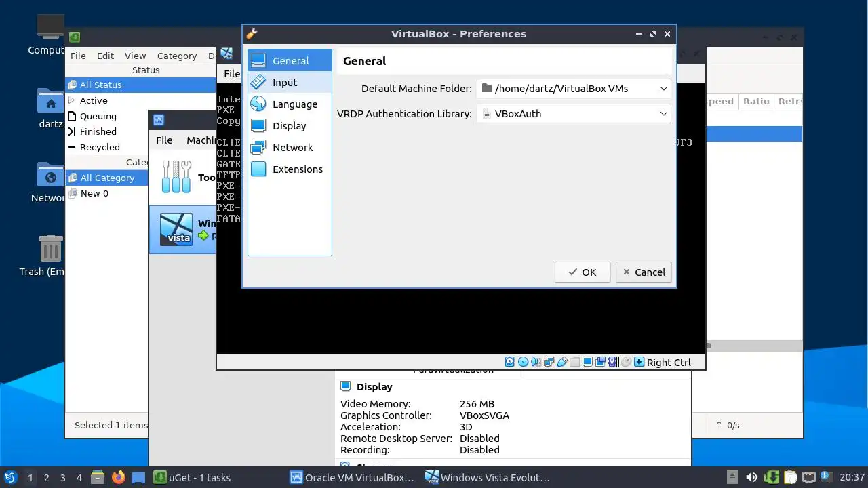Image resolution: width=868 pixels, height=488 pixels.
Task: Click network adapters icon in VM status bar
Action: pos(549,362)
